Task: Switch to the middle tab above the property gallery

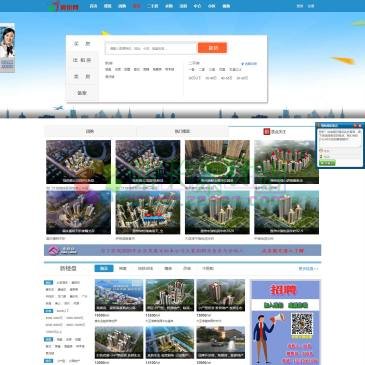Action: (x=182, y=132)
